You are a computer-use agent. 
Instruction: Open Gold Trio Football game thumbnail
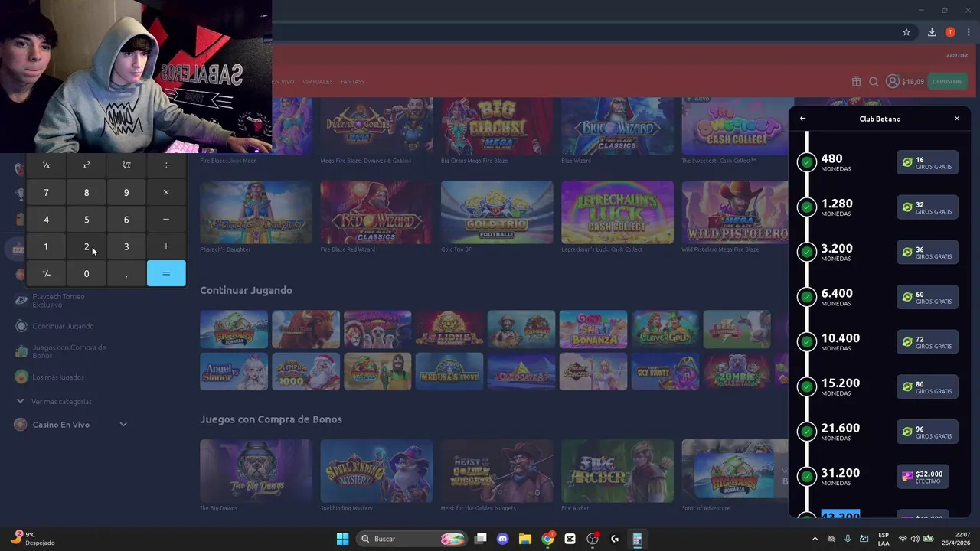click(x=497, y=212)
